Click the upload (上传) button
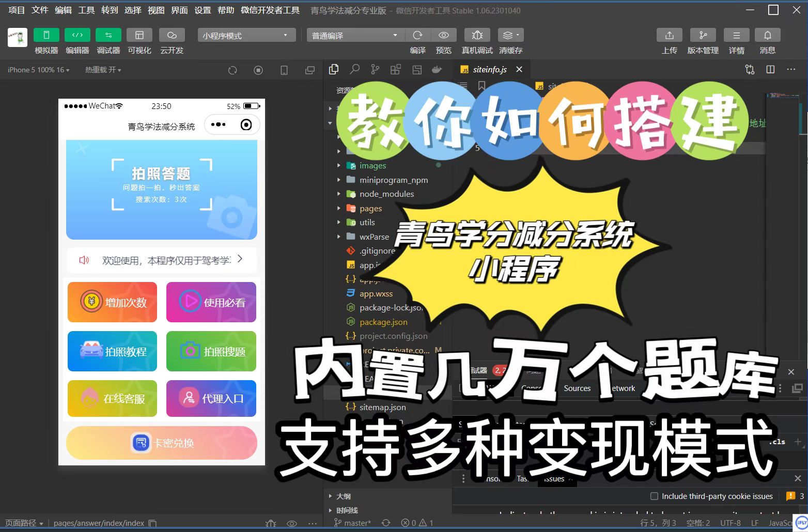The image size is (808, 532). tap(670, 35)
